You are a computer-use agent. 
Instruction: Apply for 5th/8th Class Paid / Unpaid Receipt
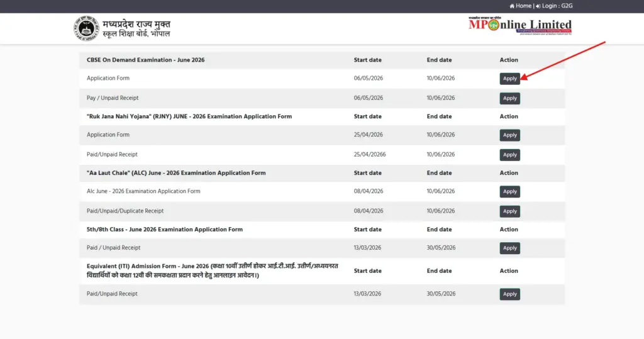click(x=509, y=248)
